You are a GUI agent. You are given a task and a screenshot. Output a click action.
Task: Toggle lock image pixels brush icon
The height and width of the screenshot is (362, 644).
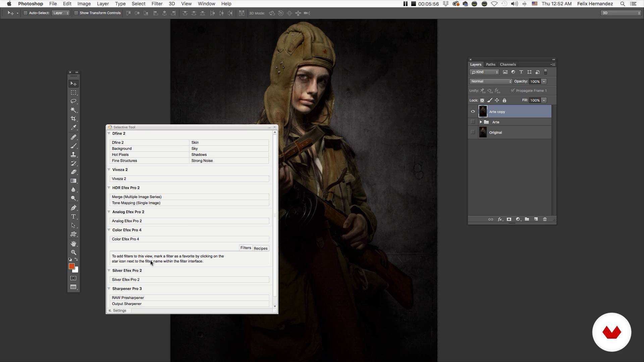tap(490, 100)
